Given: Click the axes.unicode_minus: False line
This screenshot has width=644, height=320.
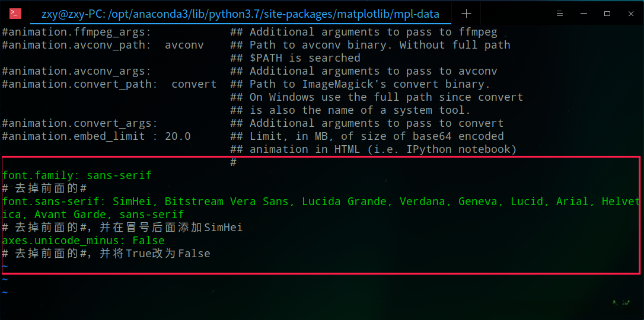Looking at the screenshot, I should click(x=83, y=241).
